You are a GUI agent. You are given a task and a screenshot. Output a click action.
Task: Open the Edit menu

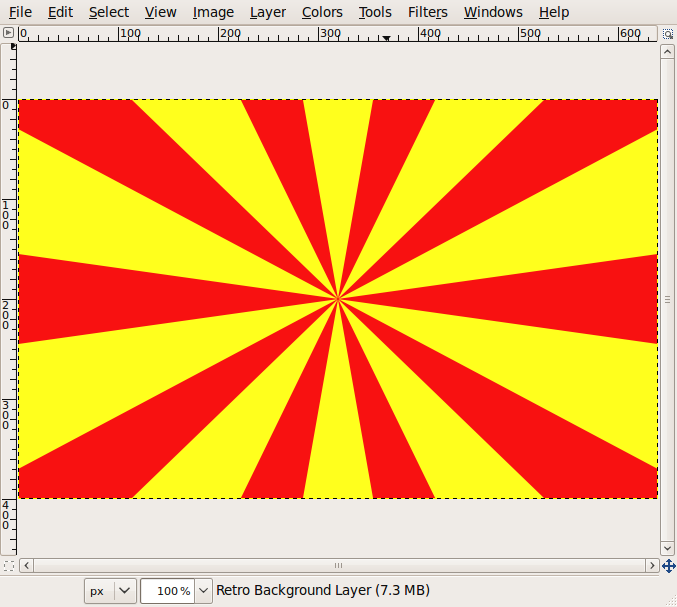tap(60, 12)
